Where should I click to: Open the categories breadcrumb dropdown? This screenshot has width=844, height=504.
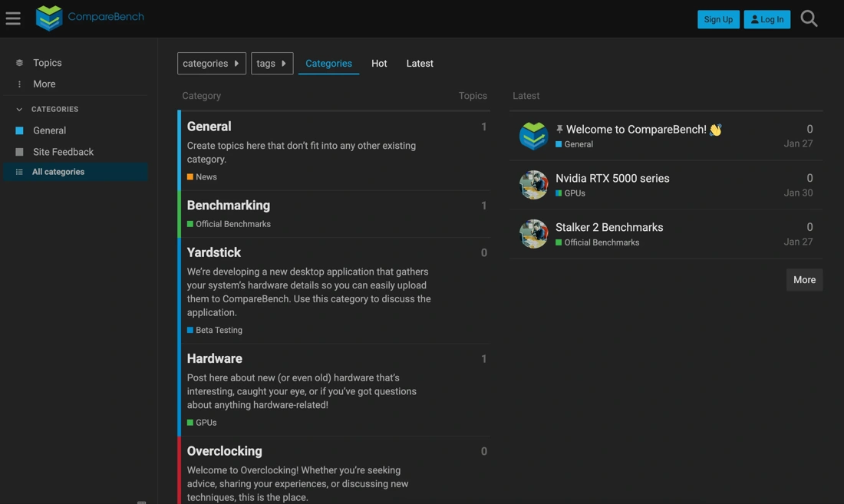(211, 64)
